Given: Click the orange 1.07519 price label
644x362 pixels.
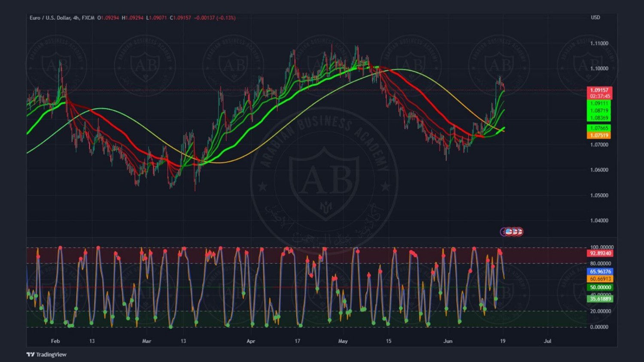Looking at the screenshot, I should pos(599,136).
